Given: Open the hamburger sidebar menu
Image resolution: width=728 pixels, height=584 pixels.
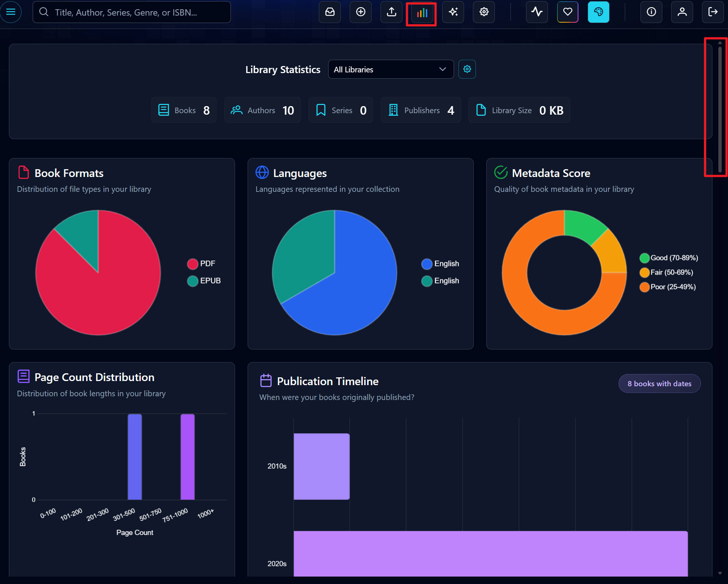Looking at the screenshot, I should 11,12.
